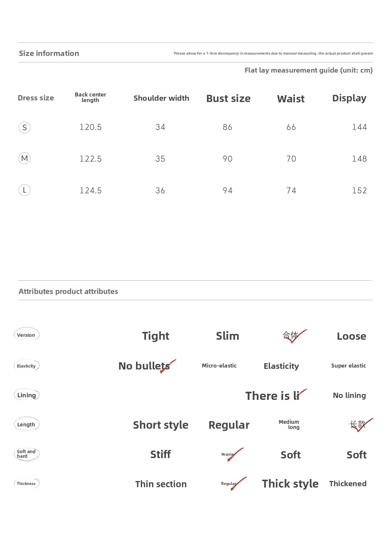Select the Thick style option
This screenshot has width=392, height=549.
point(290,484)
